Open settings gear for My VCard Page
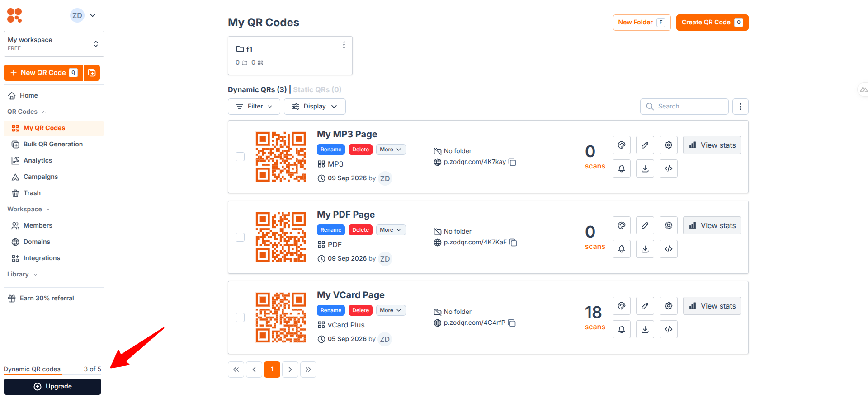Image resolution: width=868 pixels, height=402 pixels. tap(669, 306)
